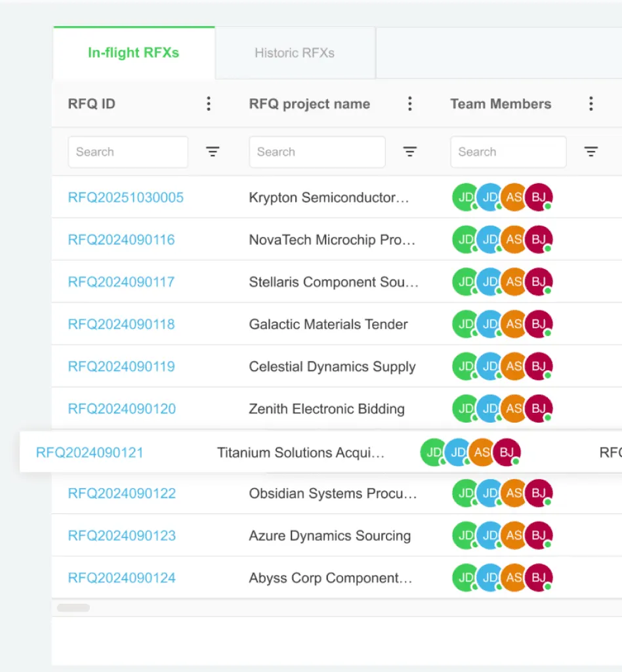
Task: Click the 'Zenith Electronic Bidding' project name
Action: (x=327, y=408)
